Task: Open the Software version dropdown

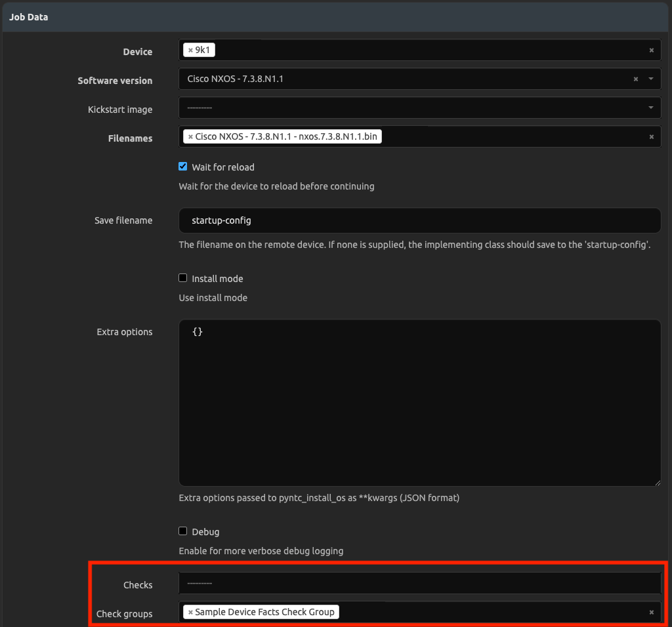Action: (650, 79)
